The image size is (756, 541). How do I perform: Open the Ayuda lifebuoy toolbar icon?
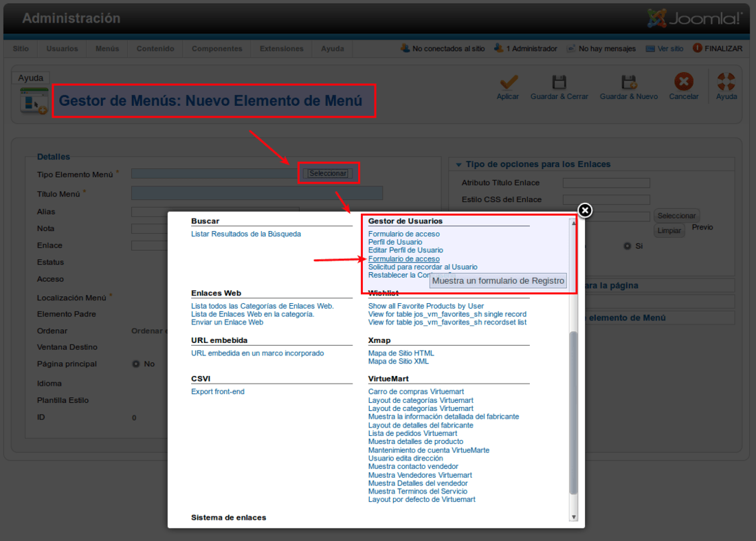tap(726, 82)
